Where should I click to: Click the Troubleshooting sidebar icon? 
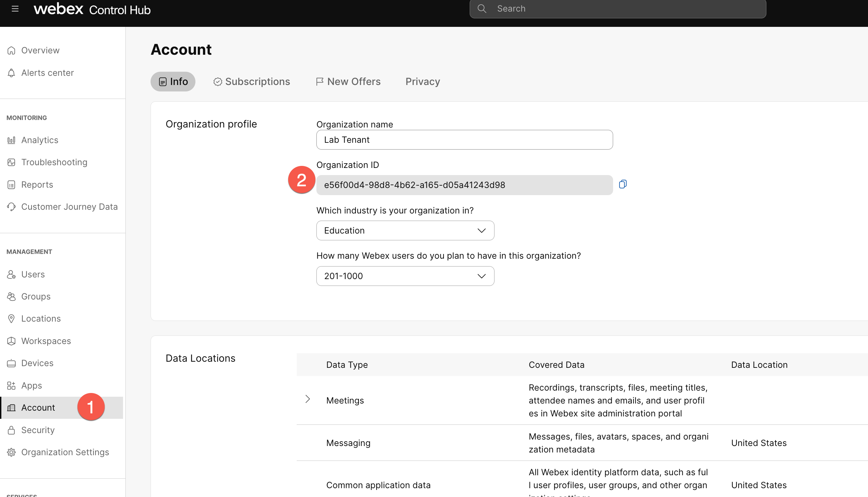click(11, 162)
